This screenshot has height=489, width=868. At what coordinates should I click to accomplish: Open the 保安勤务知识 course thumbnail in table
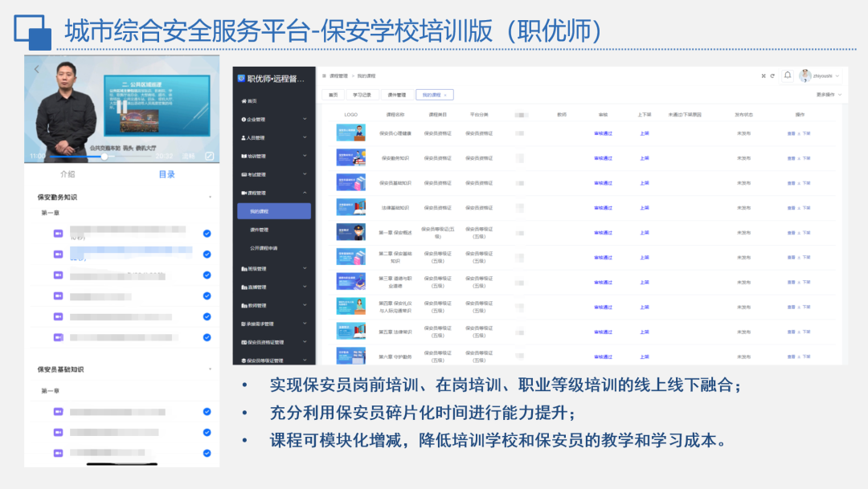(351, 158)
